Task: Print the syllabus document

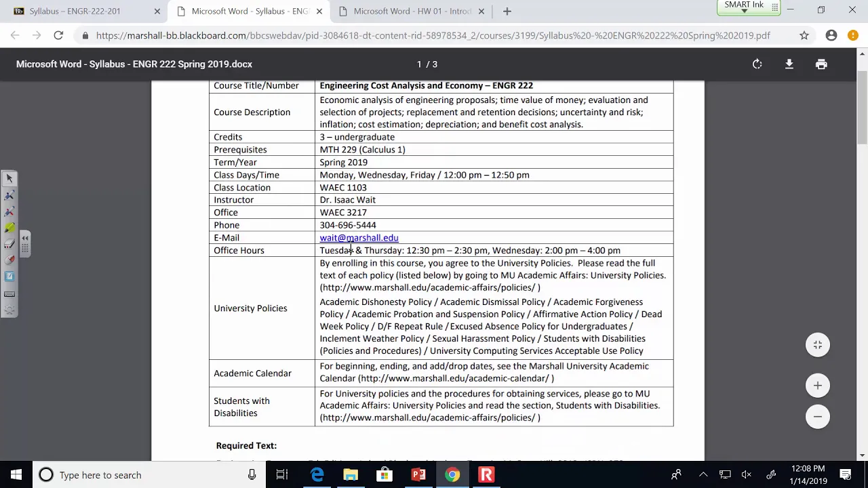Action: point(821,64)
